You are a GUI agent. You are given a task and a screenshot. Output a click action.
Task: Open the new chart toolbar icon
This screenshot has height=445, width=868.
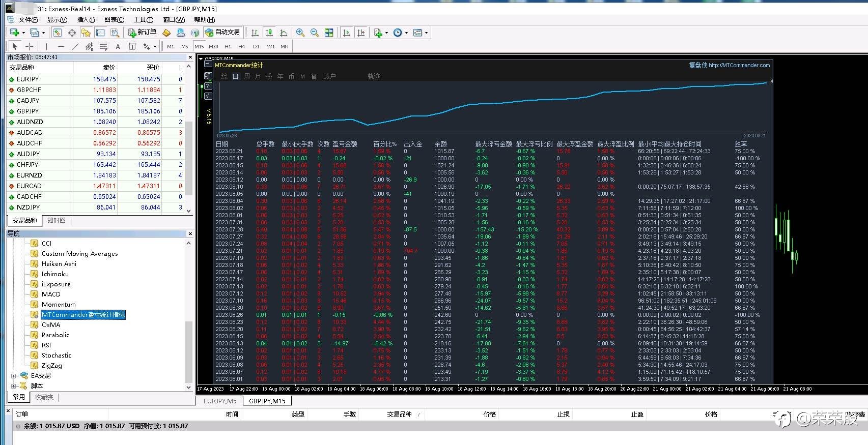[x=14, y=33]
